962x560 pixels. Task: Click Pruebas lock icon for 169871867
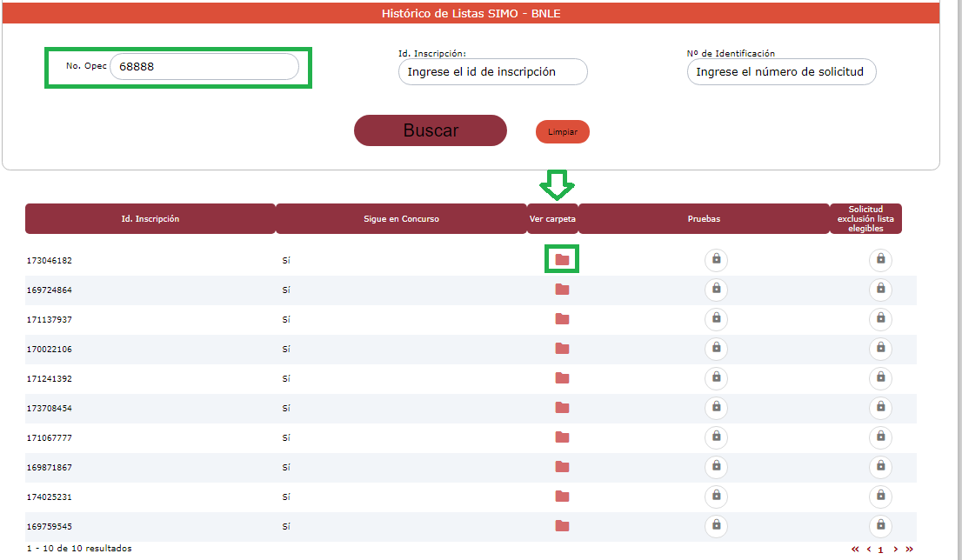pyautogui.click(x=716, y=467)
